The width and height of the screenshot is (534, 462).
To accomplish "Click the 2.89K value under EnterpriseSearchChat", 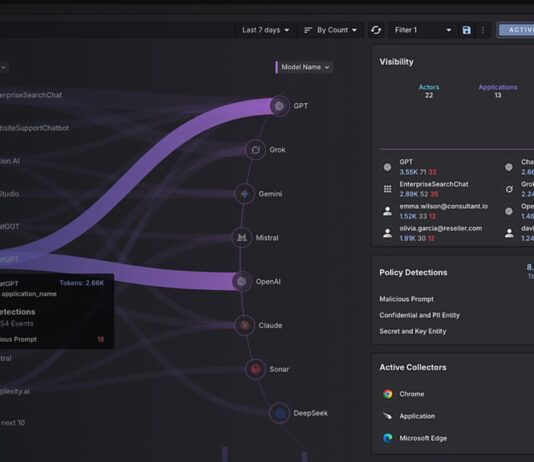I will coord(408,194).
